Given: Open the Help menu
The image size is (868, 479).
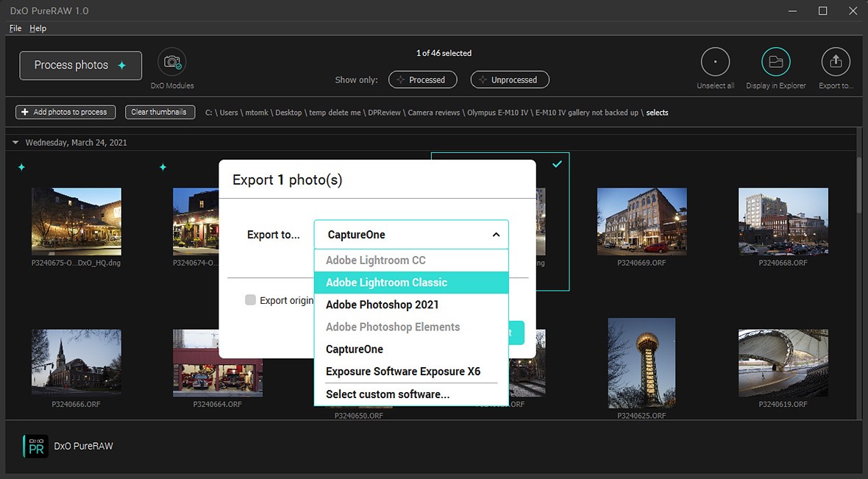Looking at the screenshot, I should coord(38,28).
